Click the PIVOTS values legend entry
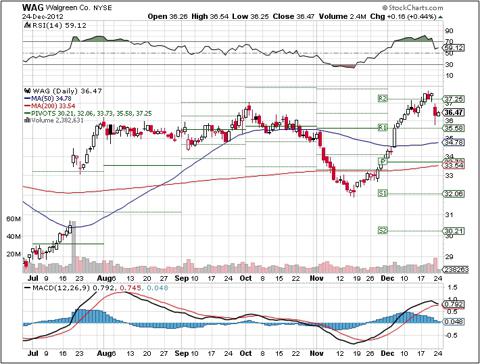Image resolution: width=480 pixels, height=364 pixels. point(91,113)
